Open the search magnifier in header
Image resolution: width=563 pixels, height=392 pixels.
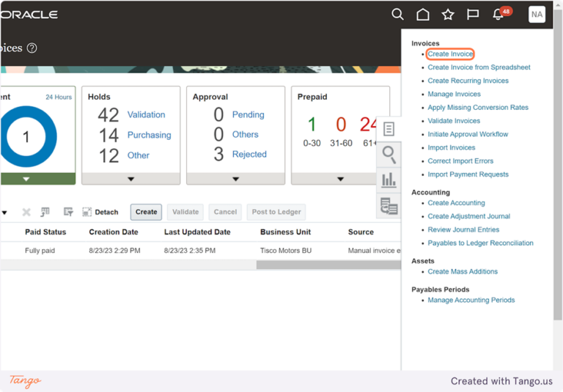(397, 15)
